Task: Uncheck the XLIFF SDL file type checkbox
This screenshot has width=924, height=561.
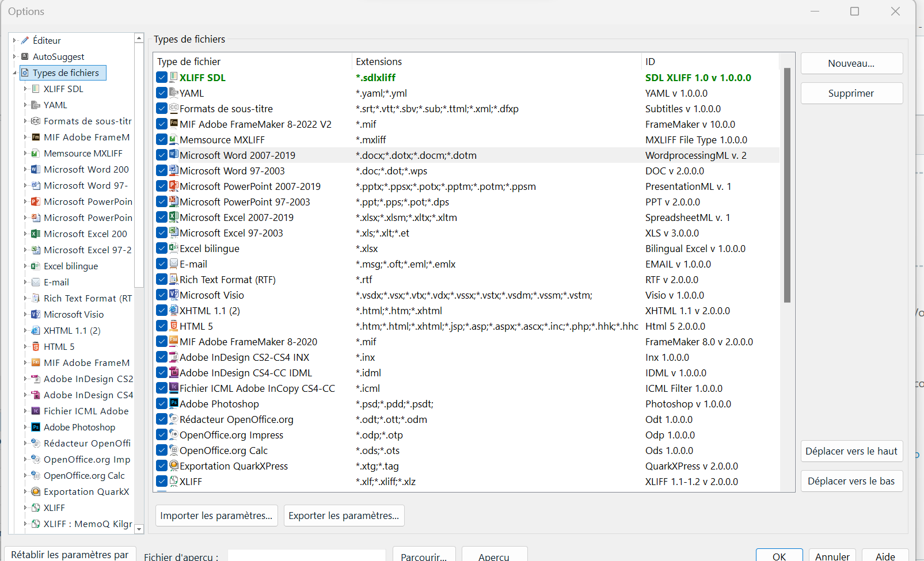Action: click(x=162, y=78)
